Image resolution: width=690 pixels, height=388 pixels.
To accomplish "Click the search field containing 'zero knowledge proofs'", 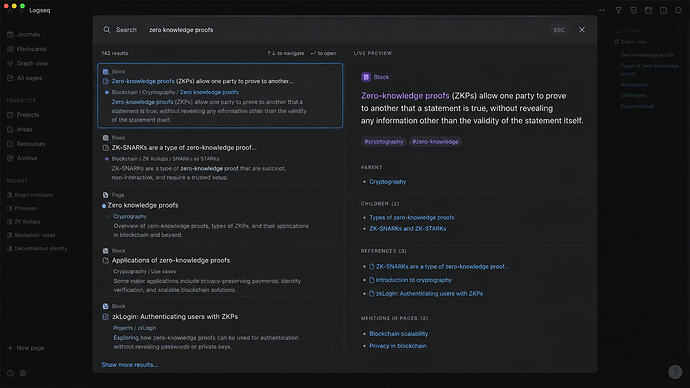I will (x=345, y=30).
